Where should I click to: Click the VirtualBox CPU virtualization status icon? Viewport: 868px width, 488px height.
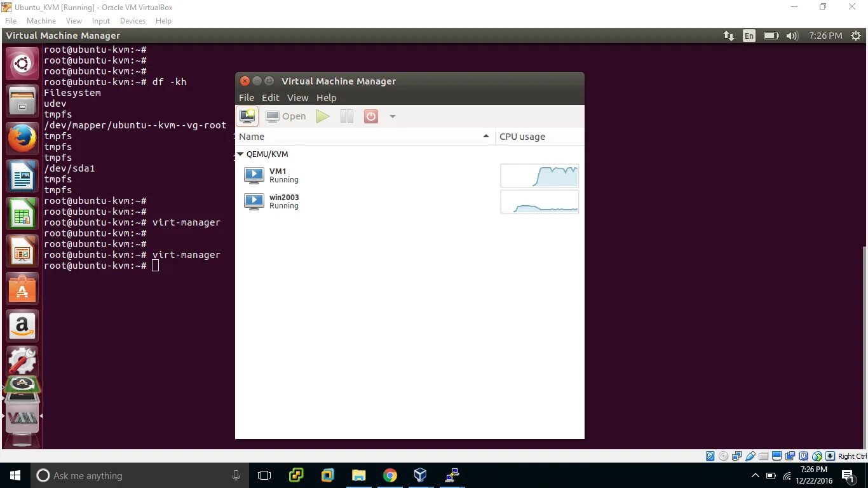[804, 456]
